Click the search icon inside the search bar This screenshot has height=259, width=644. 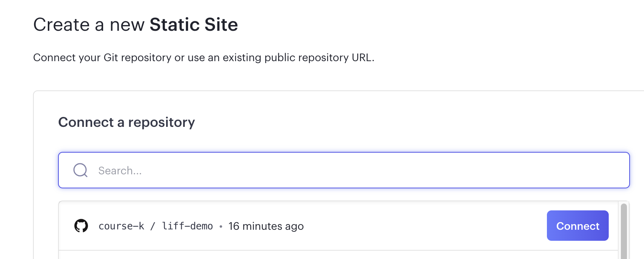point(80,170)
